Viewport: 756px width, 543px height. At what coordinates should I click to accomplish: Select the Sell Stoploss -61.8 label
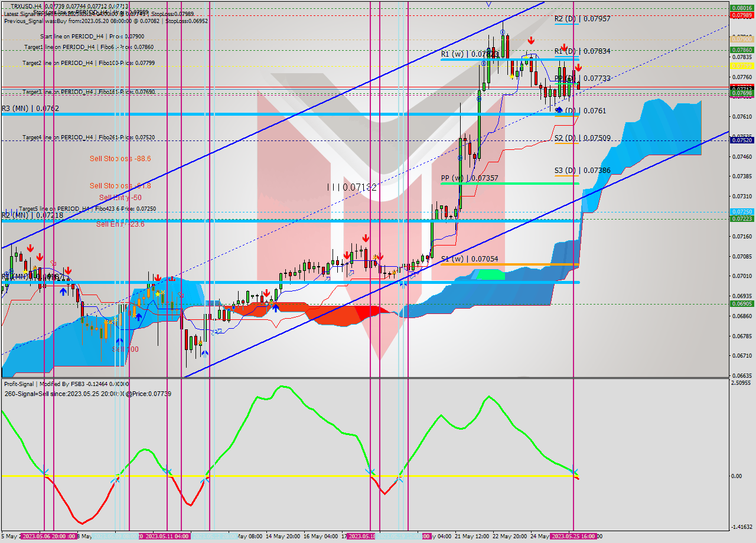coord(120,186)
